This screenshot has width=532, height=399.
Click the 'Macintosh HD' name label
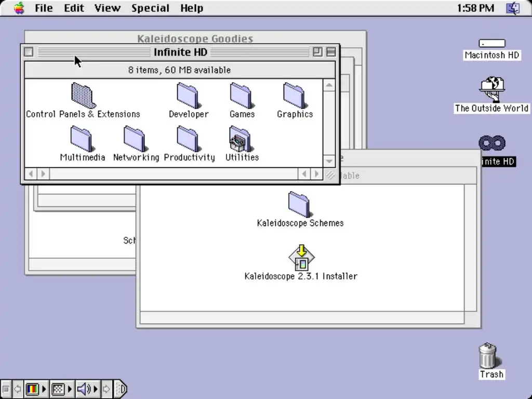pyautogui.click(x=492, y=55)
